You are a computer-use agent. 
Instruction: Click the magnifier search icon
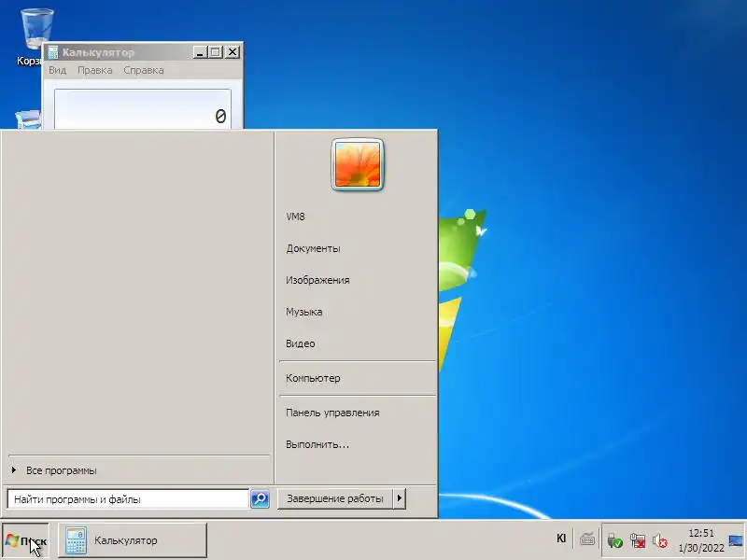pyautogui.click(x=261, y=499)
